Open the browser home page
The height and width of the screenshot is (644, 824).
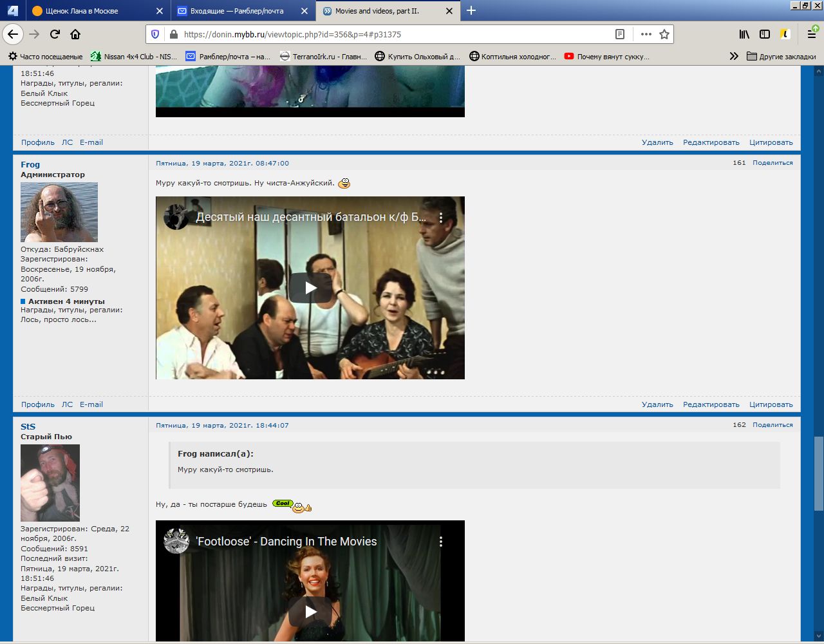pyautogui.click(x=75, y=34)
